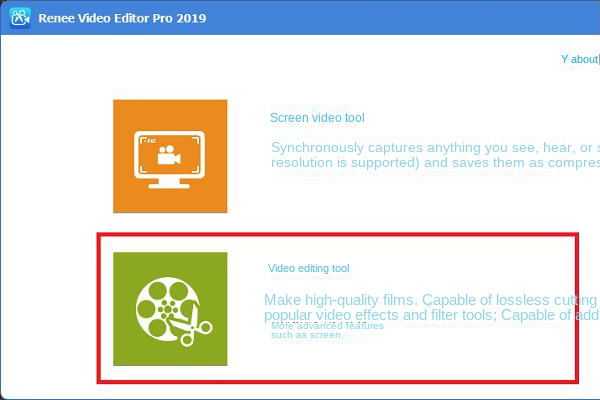600x400 pixels.
Task: Open the orange Screen video tool tile
Action: coord(170,156)
